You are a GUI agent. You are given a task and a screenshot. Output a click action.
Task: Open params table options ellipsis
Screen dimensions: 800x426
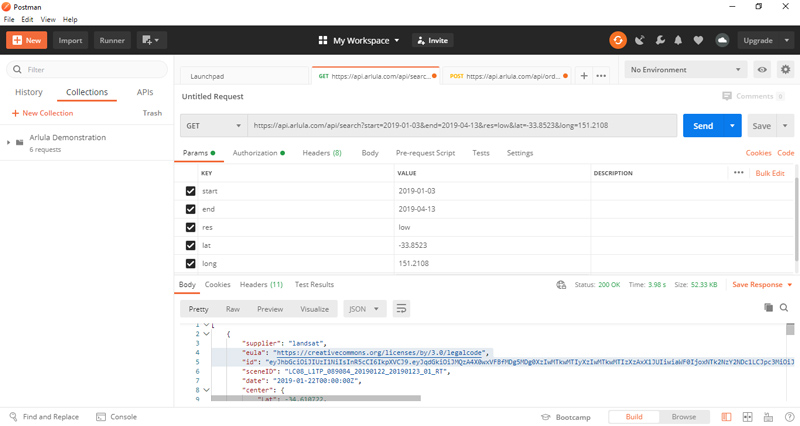[738, 173]
